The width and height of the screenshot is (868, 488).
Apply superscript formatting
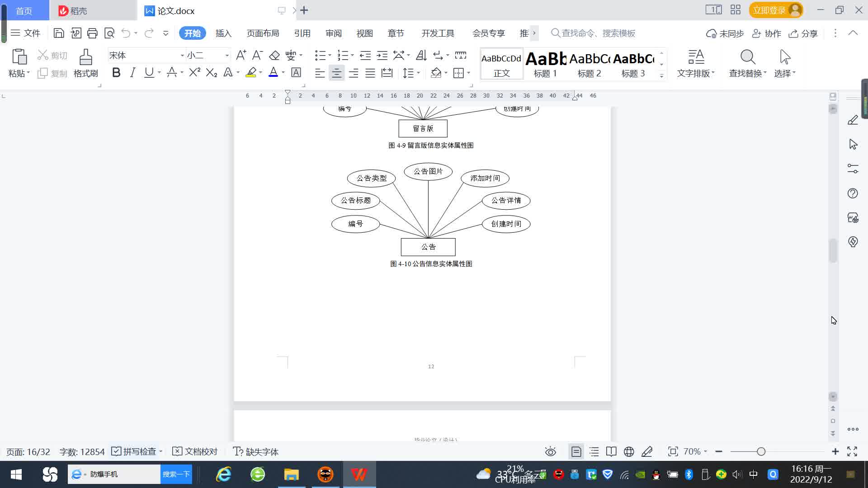(x=194, y=72)
